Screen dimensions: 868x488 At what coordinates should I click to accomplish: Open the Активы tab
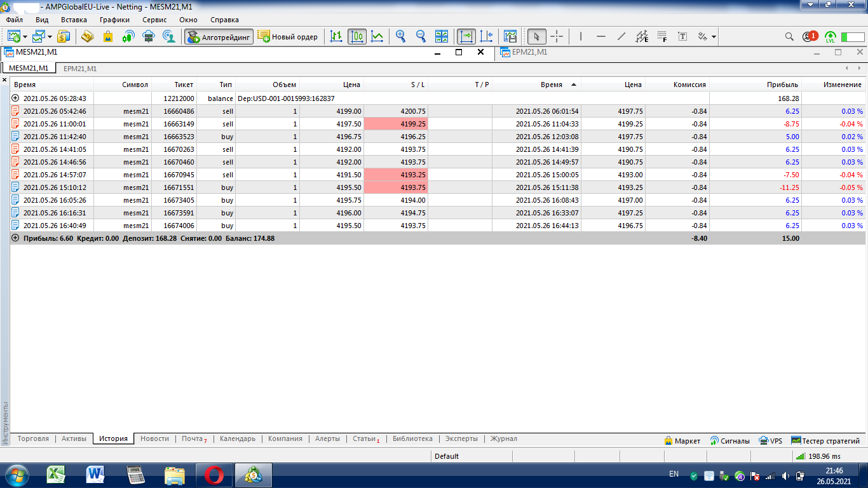click(x=74, y=439)
